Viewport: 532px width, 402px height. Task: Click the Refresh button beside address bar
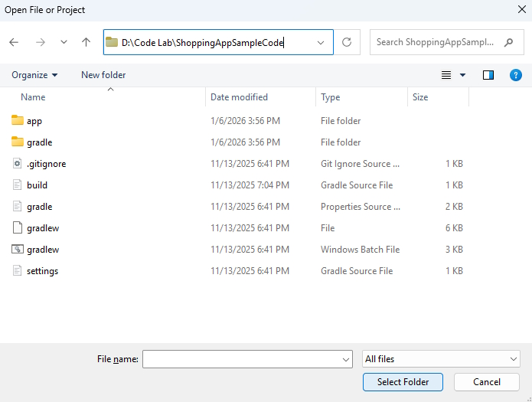(347, 43)
